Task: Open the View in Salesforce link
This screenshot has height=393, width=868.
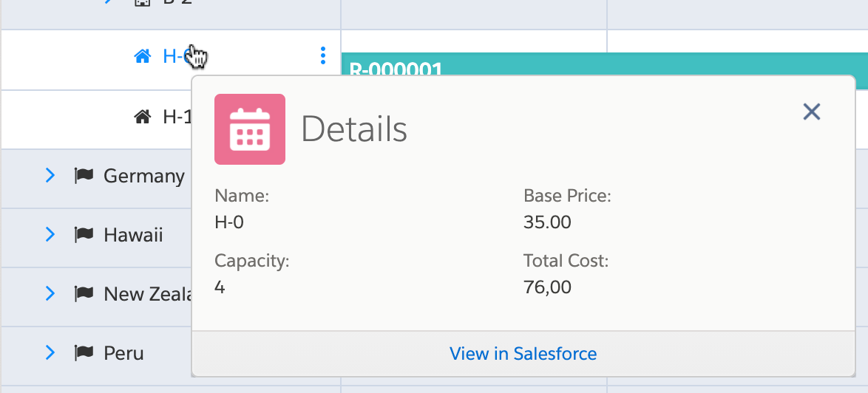Action: (x=523, y=354)
